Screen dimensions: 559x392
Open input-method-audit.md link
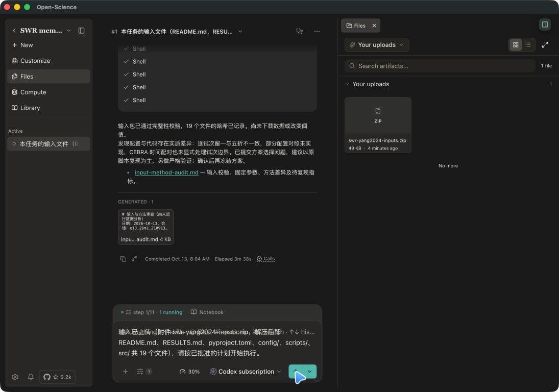166,173
